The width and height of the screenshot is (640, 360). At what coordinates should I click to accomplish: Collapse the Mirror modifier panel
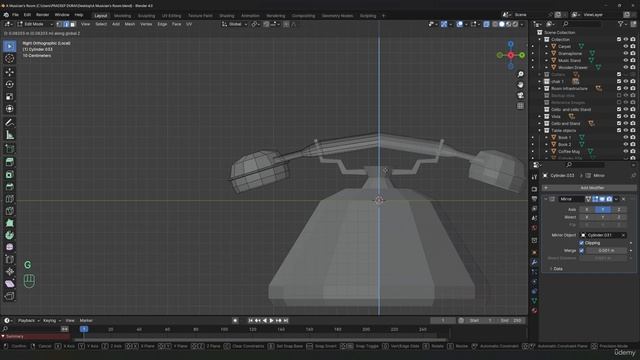(x=546, y=199)
